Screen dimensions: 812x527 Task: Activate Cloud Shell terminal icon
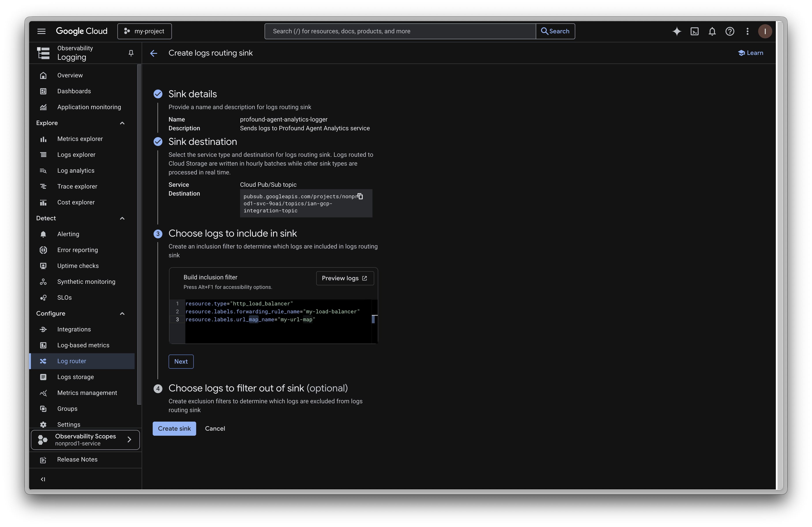(694, 31)
